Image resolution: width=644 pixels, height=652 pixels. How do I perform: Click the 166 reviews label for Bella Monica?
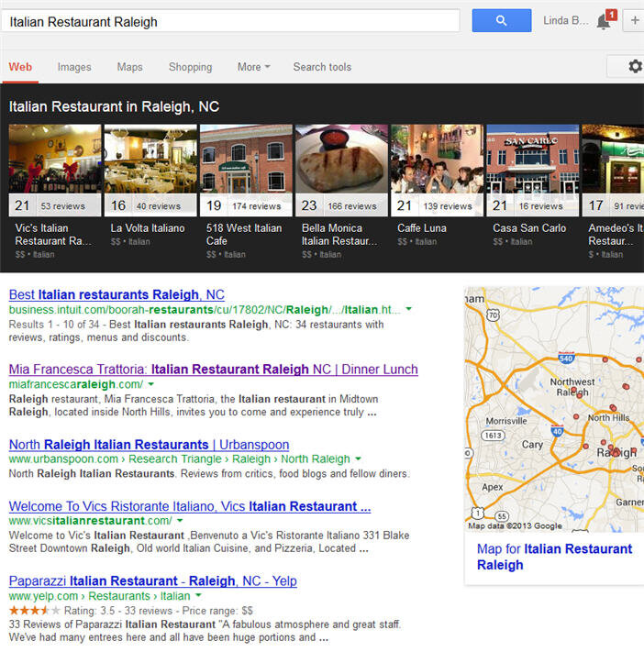(352, 205)
